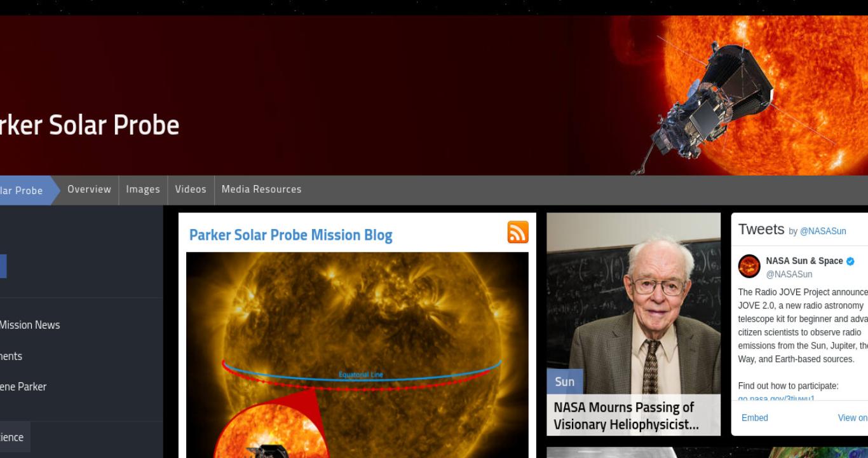
Task: Open the Media Resources tab
Action: pos(261,190)
